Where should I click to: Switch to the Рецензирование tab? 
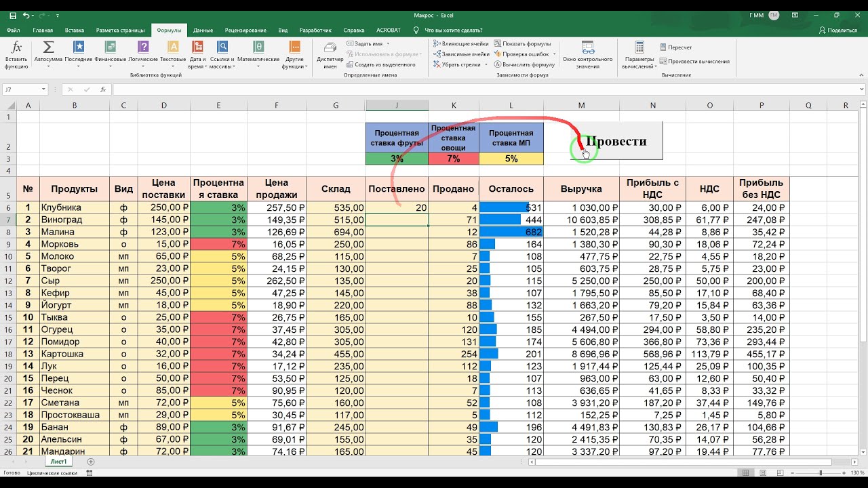coord(245,30)
